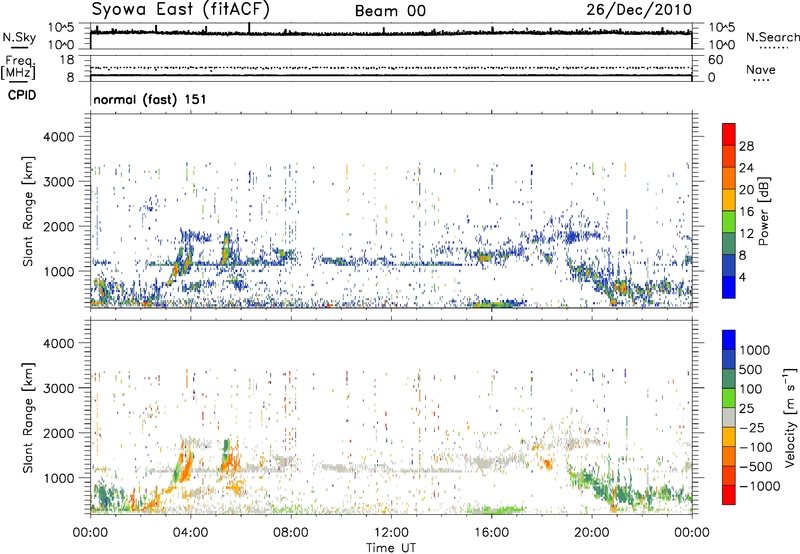This screenshot has width=800, height=554.
Task: Pick the red top segment of Power colorbar
Action: [x=729, y=135]
